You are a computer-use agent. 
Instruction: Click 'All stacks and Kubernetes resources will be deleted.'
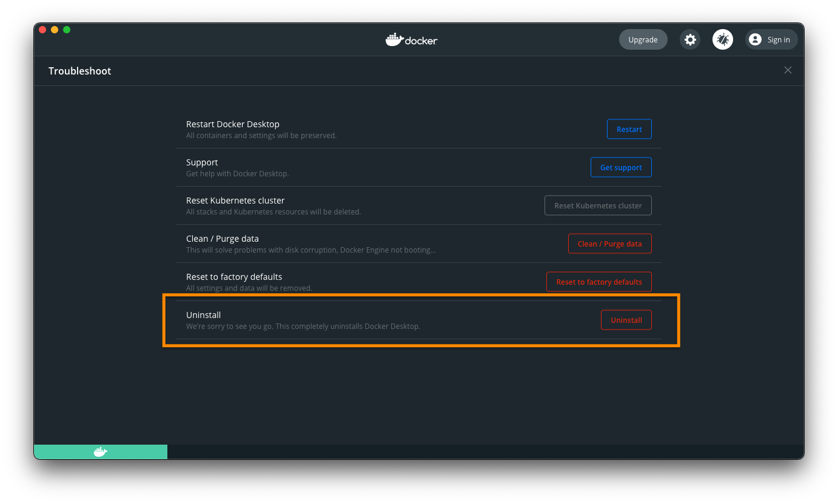(x=273, y=212)
